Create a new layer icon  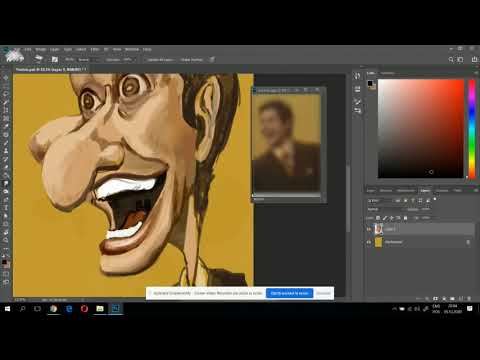(461, 298)
